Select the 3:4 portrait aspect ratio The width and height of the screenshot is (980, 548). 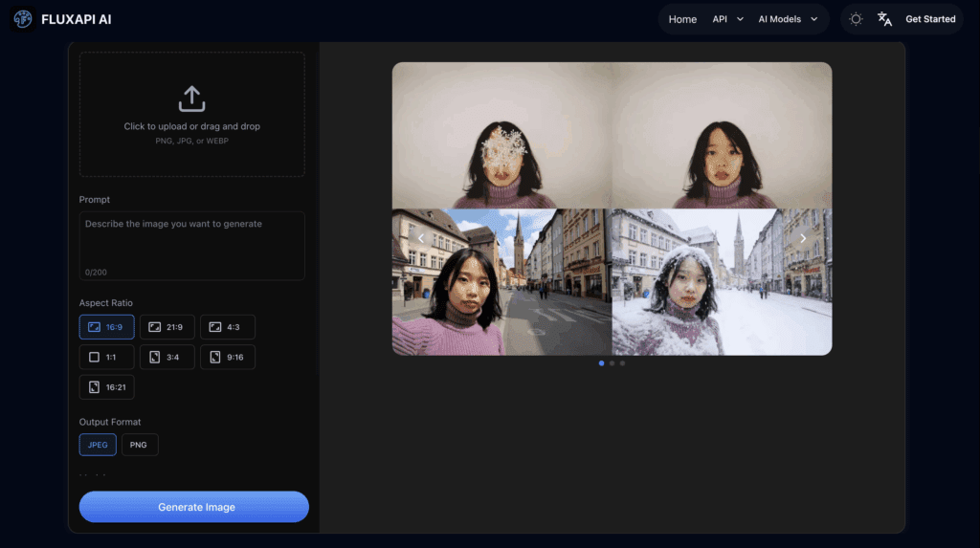click(167, 357)
